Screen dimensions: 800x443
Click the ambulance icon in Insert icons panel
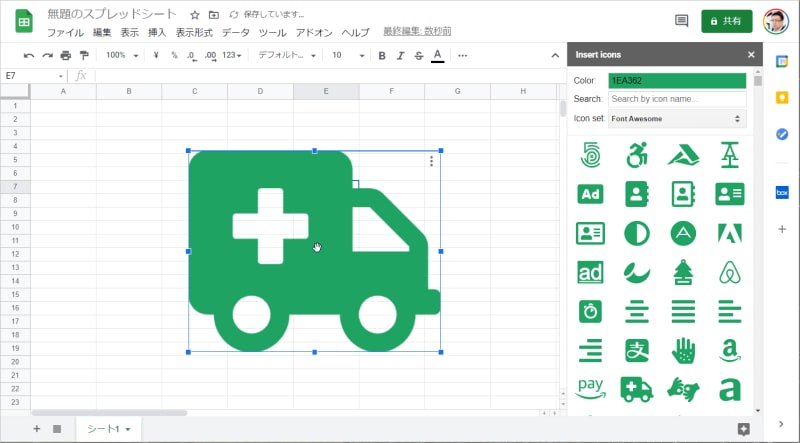click(x=636, y=388)
